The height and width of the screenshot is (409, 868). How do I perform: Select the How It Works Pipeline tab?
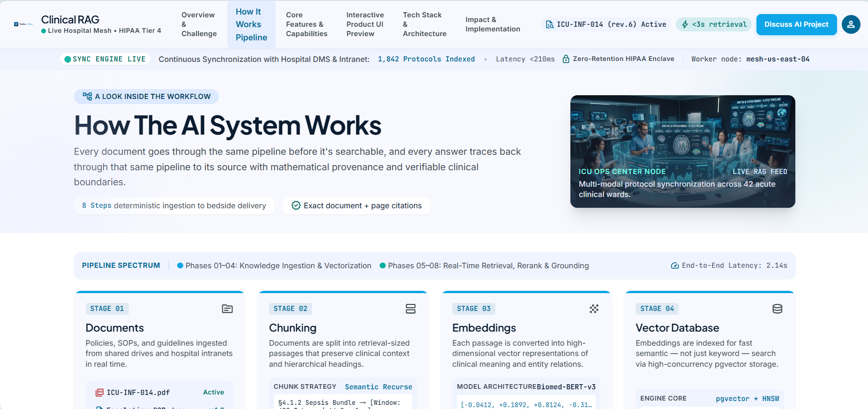click(x=251, y=24)
